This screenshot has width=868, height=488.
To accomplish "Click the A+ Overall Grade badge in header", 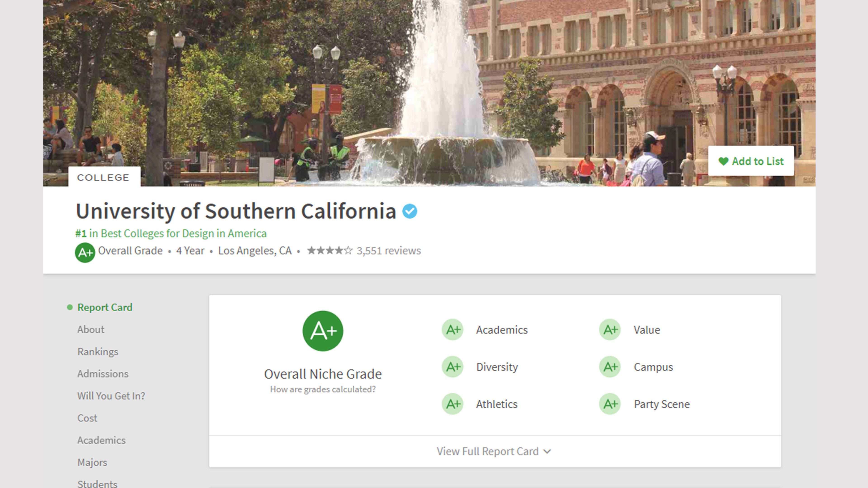I will pos(85,252).
